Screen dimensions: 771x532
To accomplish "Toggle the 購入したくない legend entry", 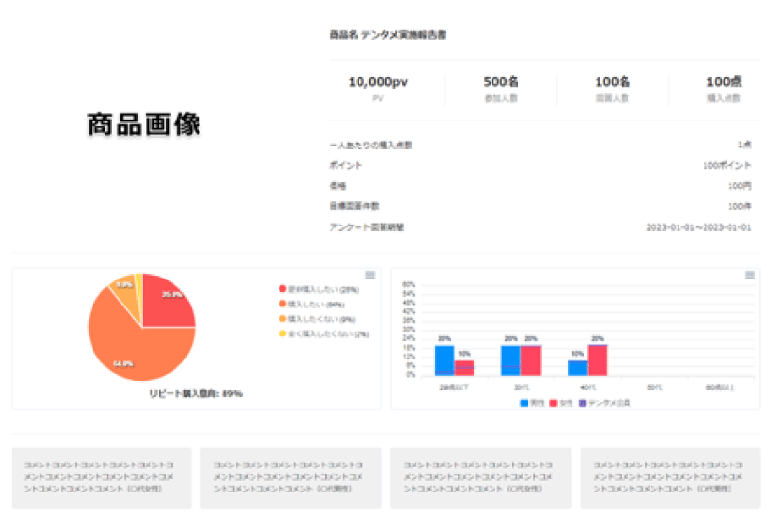I will 314,319.
